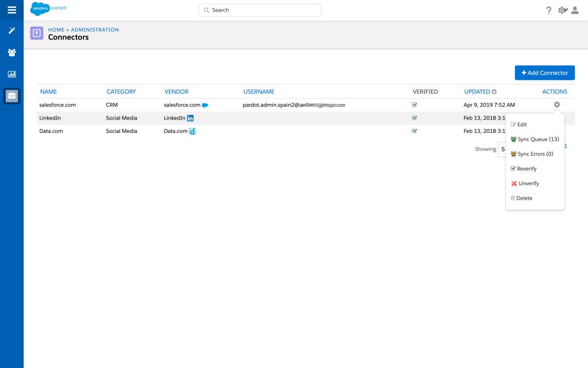
Task: Click the ACTIONS column header
Action: [x=555, y=91]
